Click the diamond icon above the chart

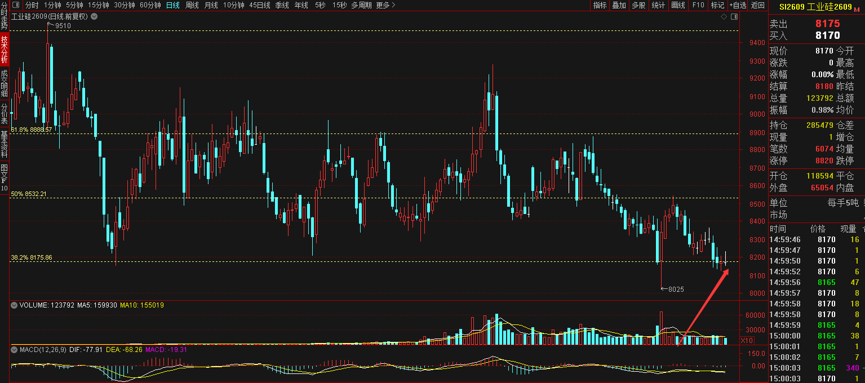pyautogui.click(x=723, y=17)
